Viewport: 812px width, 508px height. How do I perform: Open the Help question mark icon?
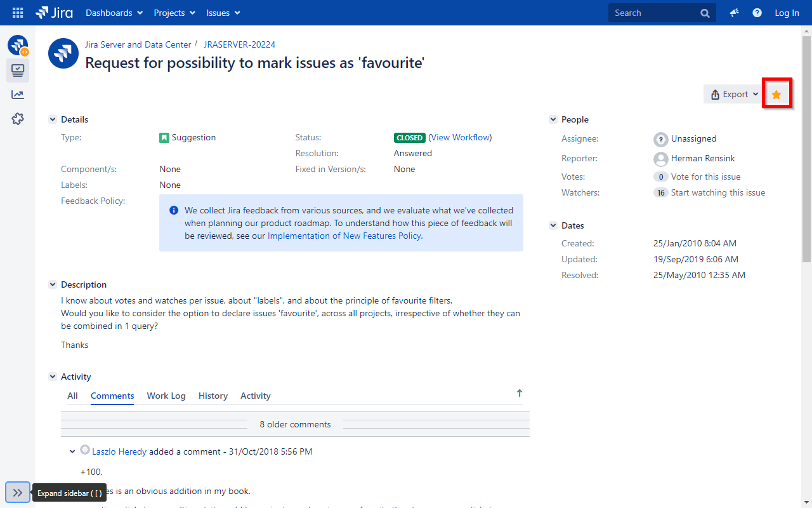(x=757, y=13)
